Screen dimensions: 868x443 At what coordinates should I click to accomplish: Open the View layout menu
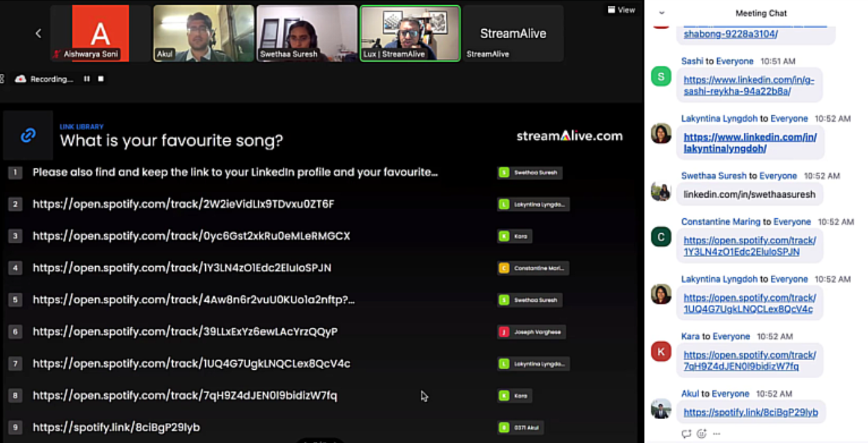621,10
